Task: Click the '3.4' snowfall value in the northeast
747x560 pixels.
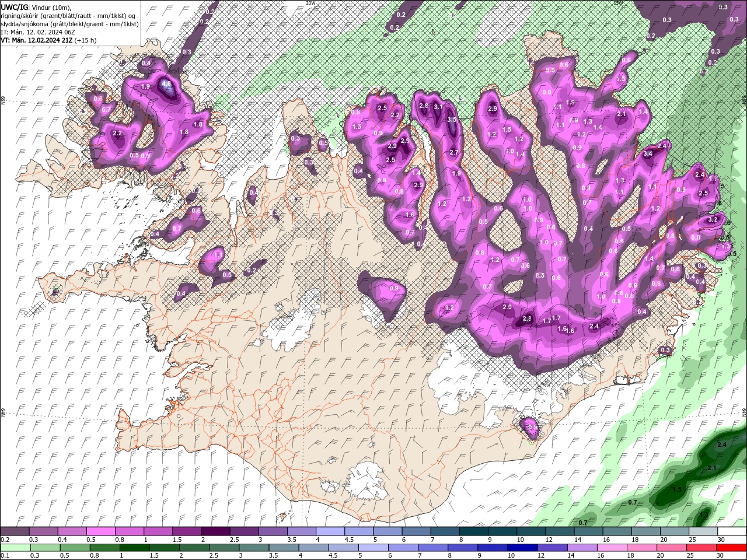Action: click(648, 154)
